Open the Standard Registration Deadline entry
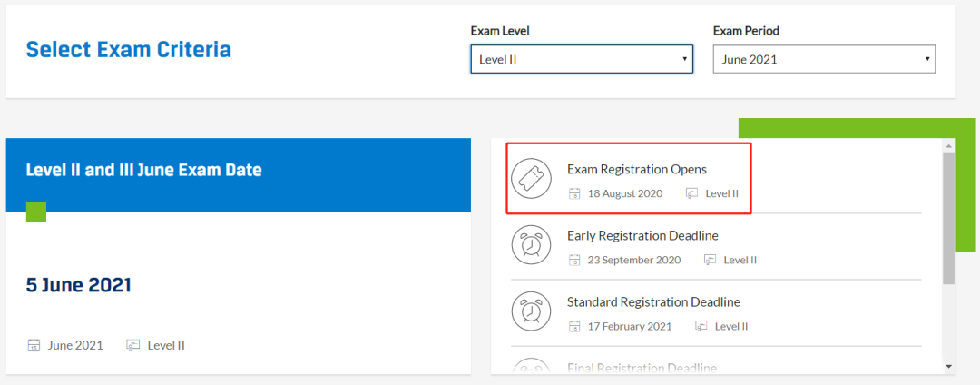 (x=653, y=302)
